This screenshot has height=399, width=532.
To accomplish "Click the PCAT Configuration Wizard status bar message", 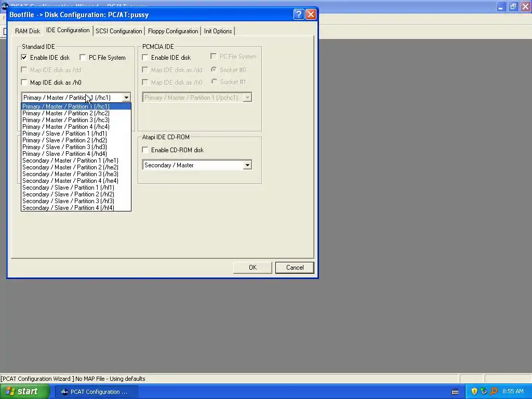I will (73, 379).
